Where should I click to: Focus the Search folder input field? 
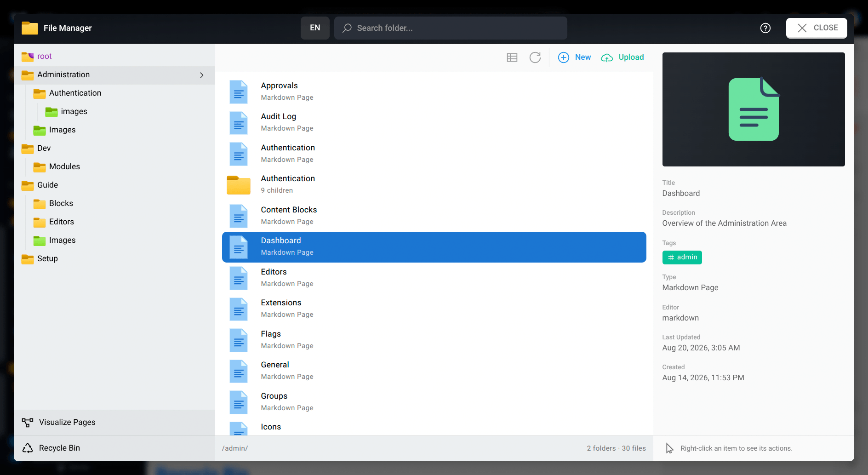click(x=451, y=28)
